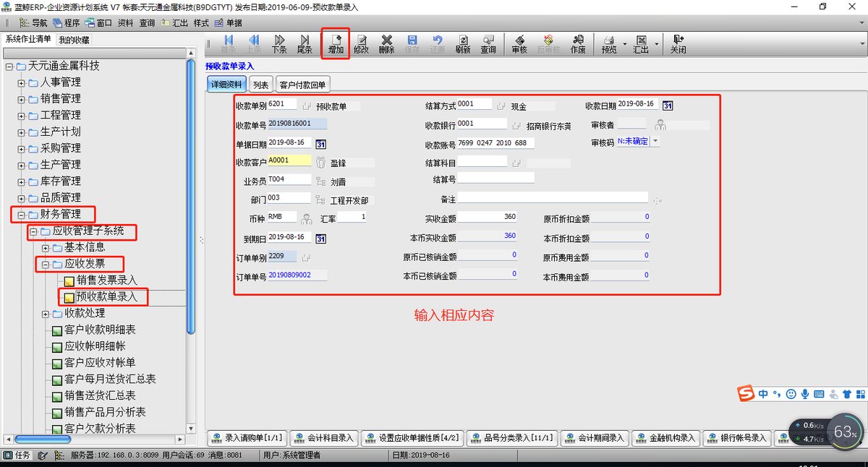This screenshot has height=467, width=868.
Task: Expand the 工程管理 tree node
Action: click(22, 116)
